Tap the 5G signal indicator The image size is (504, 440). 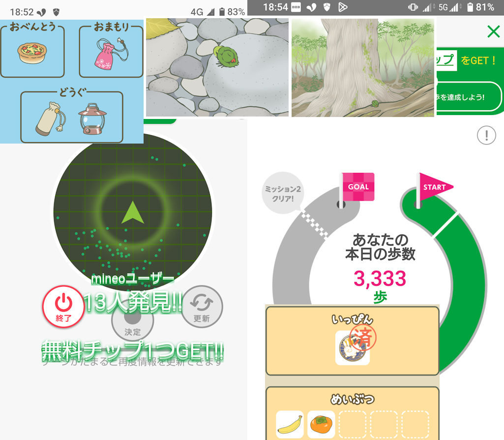pyautogui.click(x=449, y=7)
